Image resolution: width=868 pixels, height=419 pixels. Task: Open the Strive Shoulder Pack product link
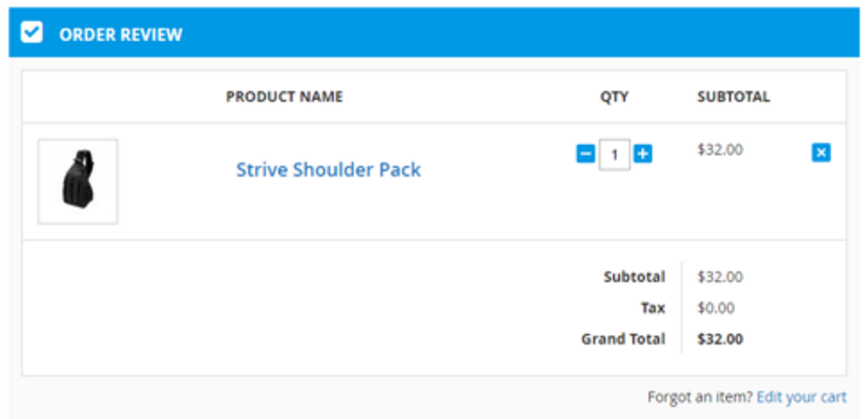(x=328, y=170)
